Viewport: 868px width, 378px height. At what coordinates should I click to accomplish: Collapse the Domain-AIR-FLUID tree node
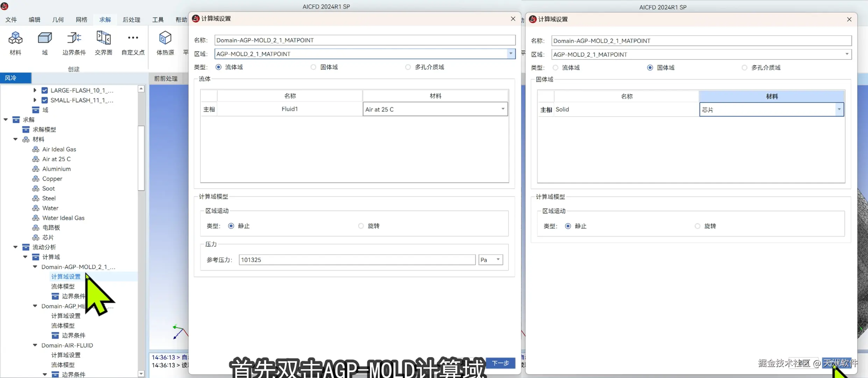(35, 345)
